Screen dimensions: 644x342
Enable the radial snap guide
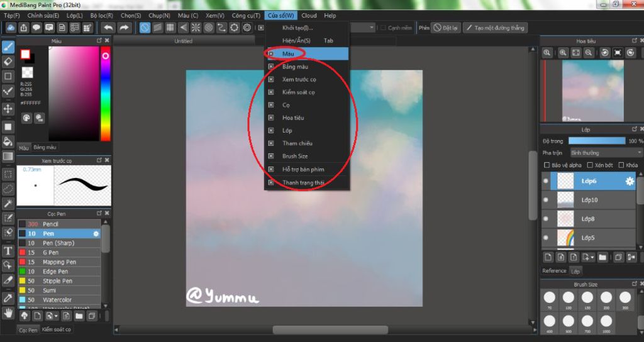[196, 28]
